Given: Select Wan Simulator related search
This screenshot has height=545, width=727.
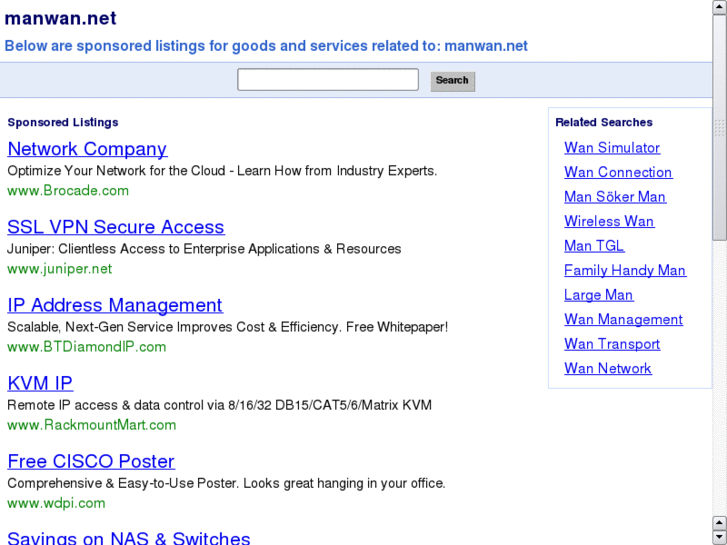Looking at the screenshot, I should coord(612,148).
